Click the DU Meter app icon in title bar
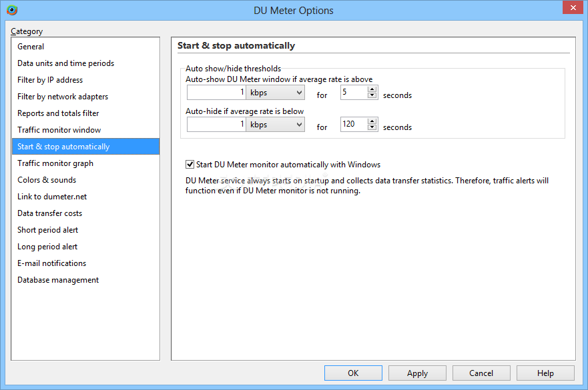This screenshot has height=390, width=588. point(12,10)
